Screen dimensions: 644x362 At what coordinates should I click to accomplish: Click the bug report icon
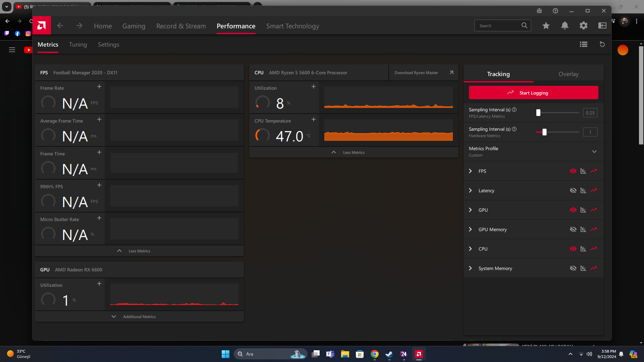pos(539,11)
